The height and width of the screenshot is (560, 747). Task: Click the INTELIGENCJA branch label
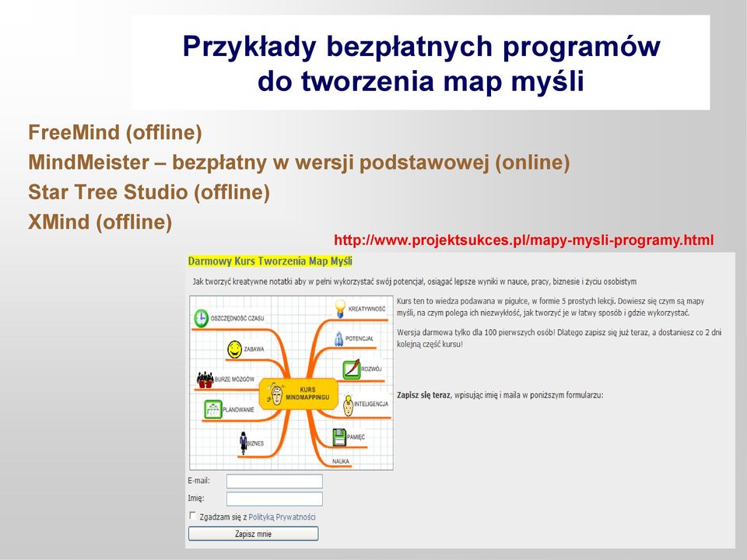[371, 404]
